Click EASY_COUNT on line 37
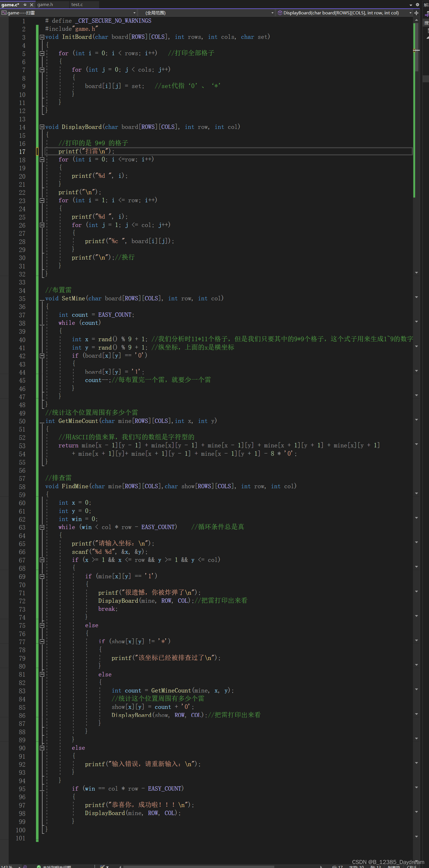 115,315
